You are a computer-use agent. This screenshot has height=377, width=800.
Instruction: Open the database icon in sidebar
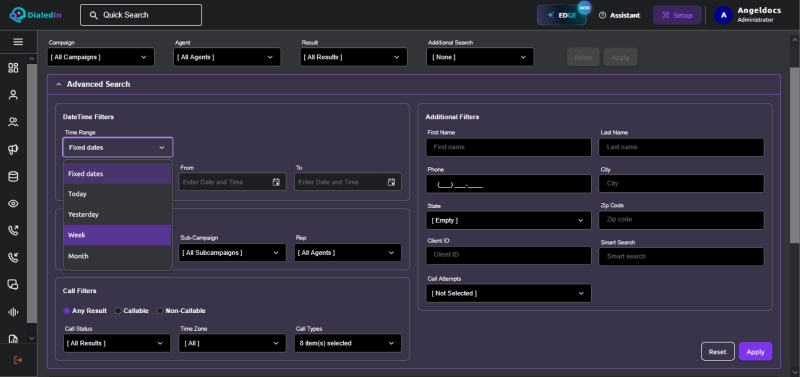13,177
